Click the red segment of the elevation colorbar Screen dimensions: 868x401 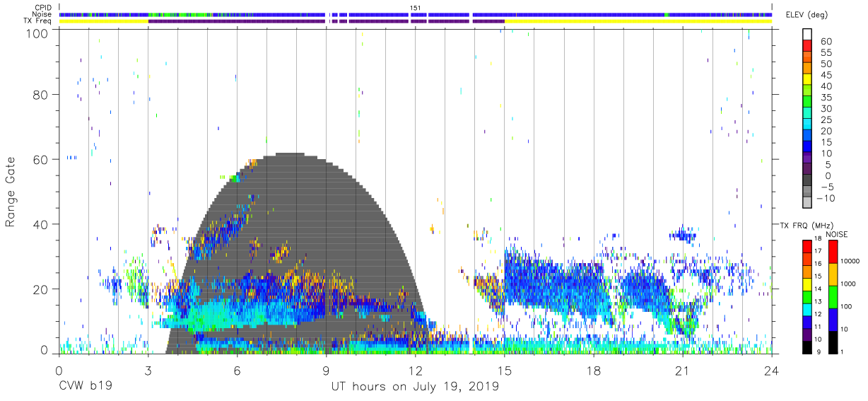pyautogui.click(x=807, y=45)
